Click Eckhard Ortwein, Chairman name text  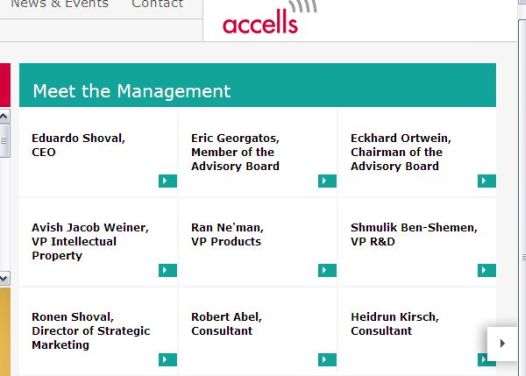pos(401,152)
